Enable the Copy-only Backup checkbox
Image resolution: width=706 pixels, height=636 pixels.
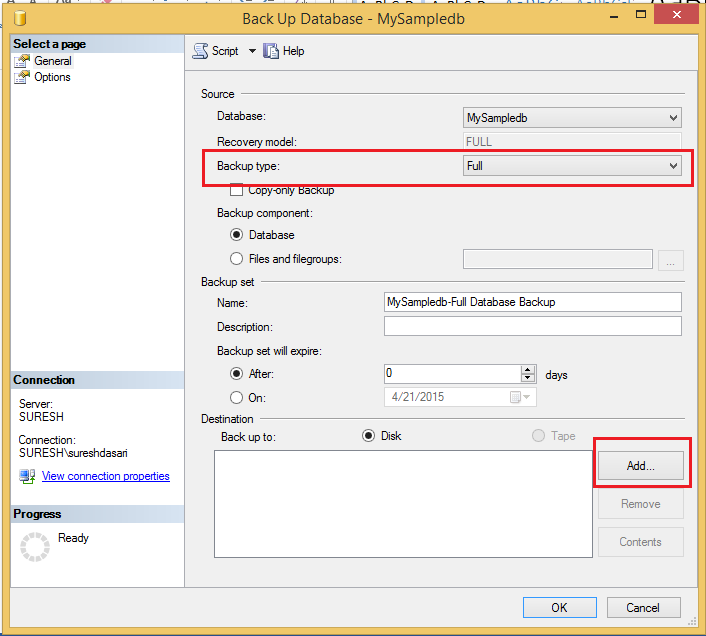pos(236,190)
